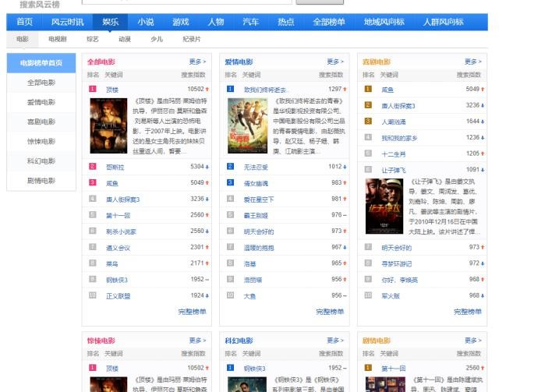Image resolution: width=552 pixels, height=392 pixels.
Task: Open the 汽车 tab
Action: tap(250, 22)
